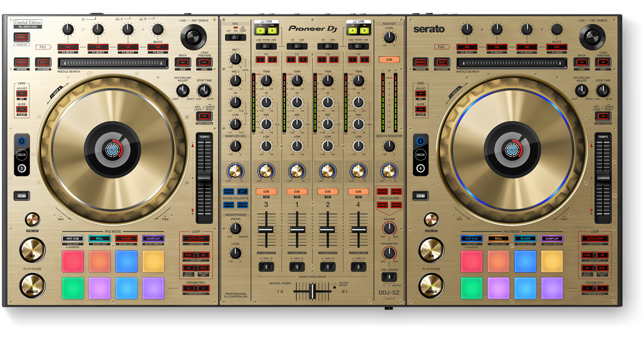
Task: Click the left deck TEMPO slider
Action: click(x=204, y=177)
